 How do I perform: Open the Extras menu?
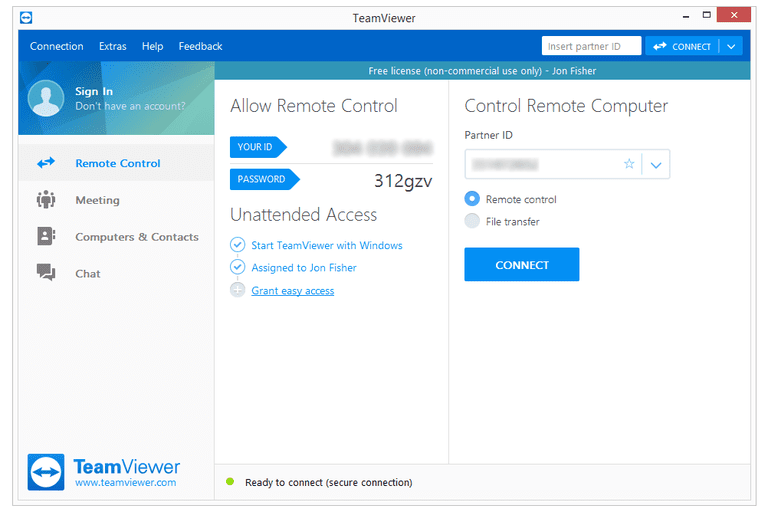(113, 46)
